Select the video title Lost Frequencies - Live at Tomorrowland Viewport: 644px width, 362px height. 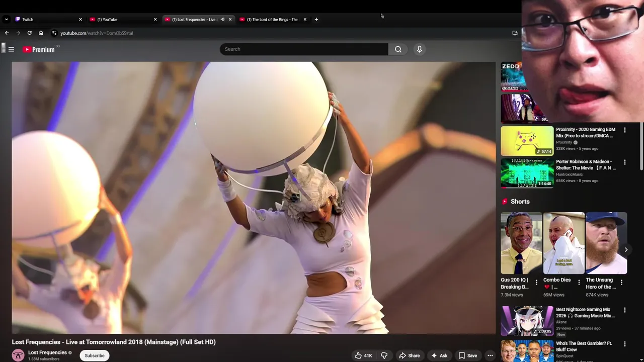[114, 342]
